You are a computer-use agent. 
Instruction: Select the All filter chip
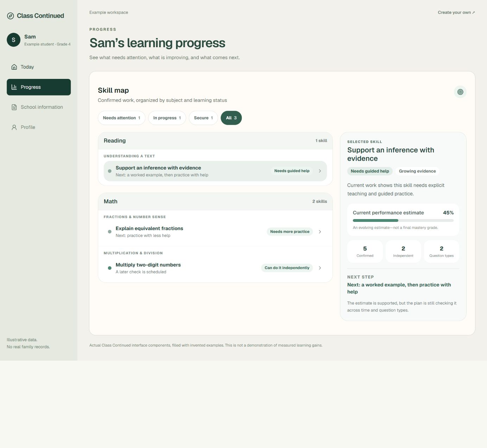click(231, 118)
